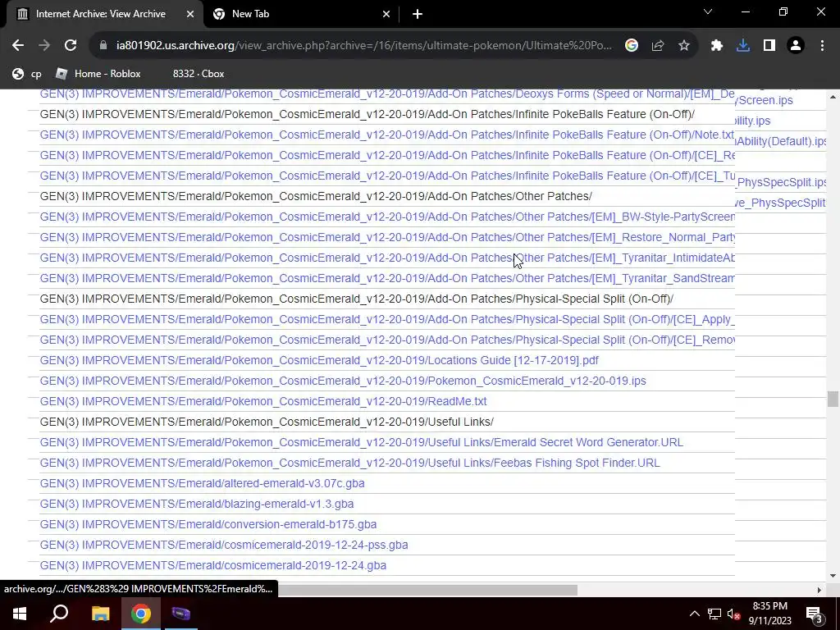Click the address bar URL field

coord(363,46)
